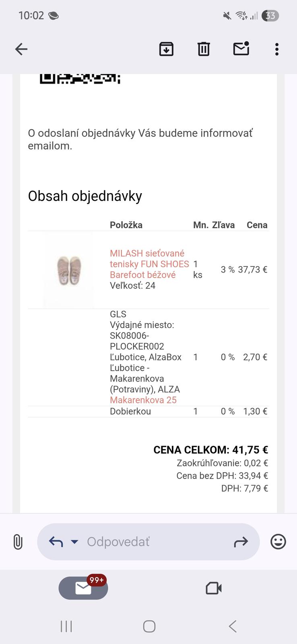Open the emoji reaction picker
The height and width of the screenshot is (644, 297).
pos(278,542)
